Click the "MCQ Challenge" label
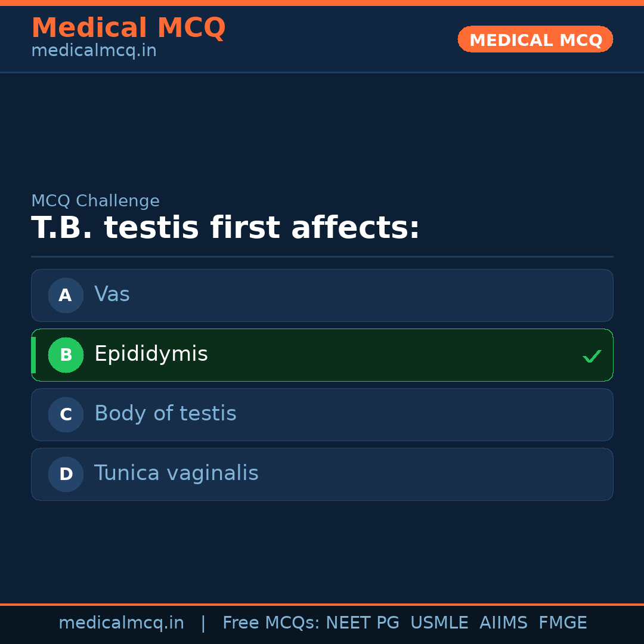 tap(95, 202)
